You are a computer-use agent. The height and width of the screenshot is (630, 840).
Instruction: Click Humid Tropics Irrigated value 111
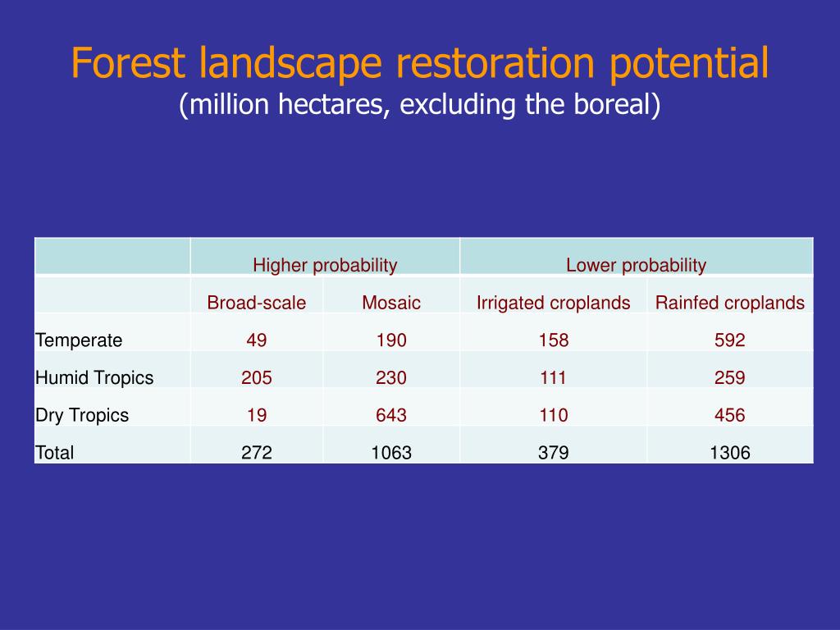coord(554,377)
